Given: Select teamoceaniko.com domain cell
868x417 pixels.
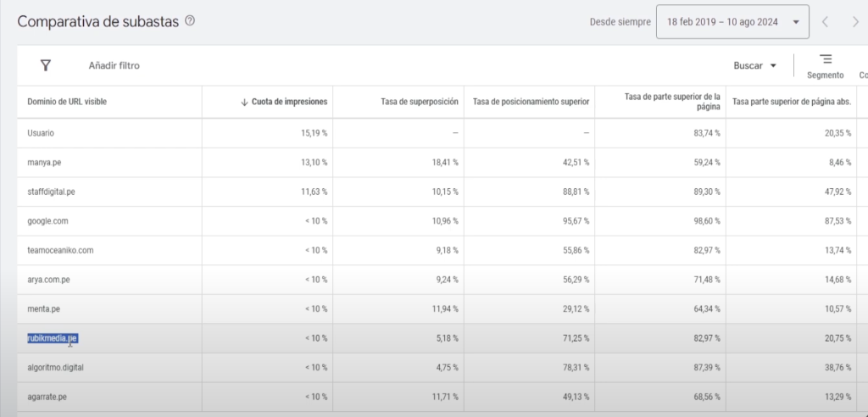Looking at the screenshot, I should point(60,250).
